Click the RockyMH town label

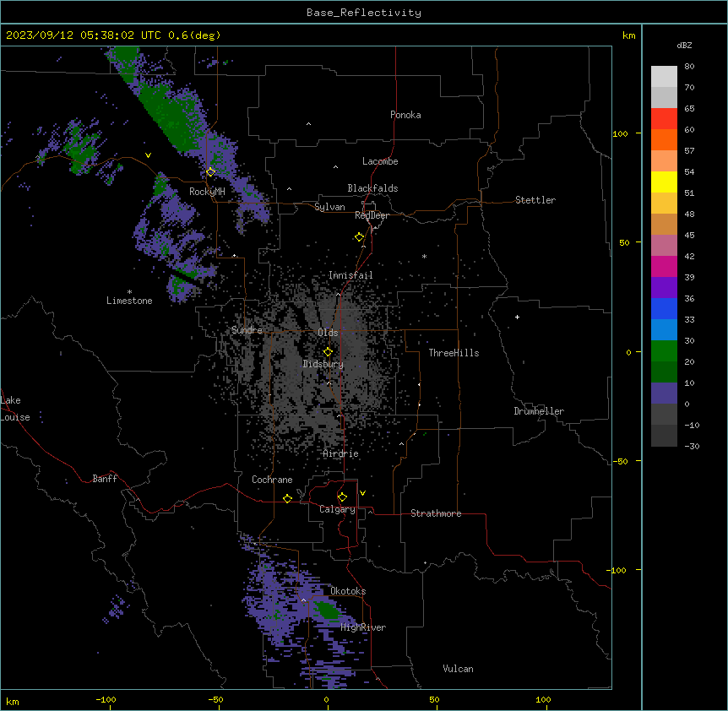(207, 192)
